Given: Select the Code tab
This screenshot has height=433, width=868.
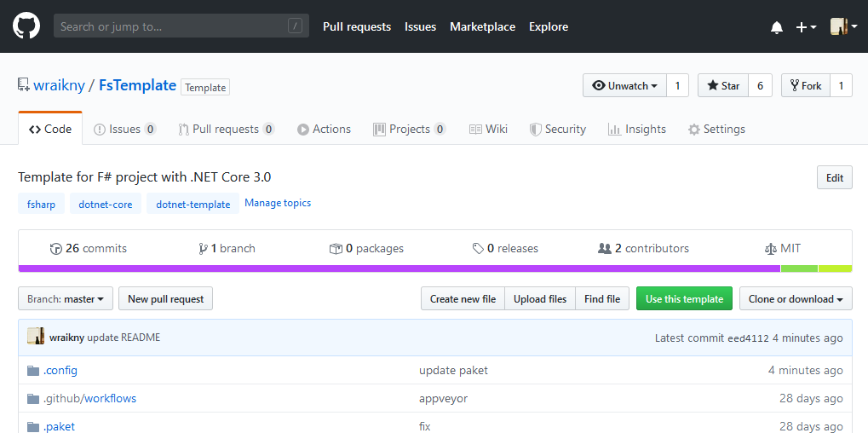Looking at the screenshot, I should pos(50,129).
